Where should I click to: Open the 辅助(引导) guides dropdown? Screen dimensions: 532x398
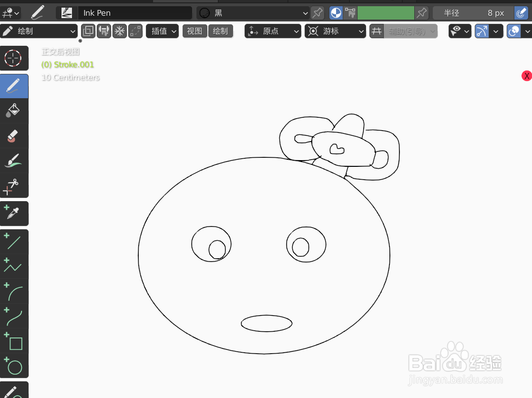[x=410, y=31]
